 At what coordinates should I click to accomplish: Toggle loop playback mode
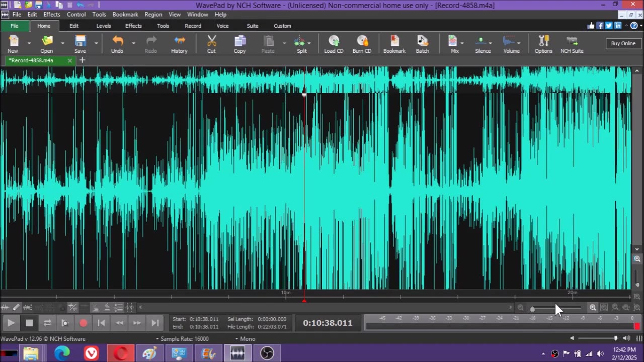tap(47, 323)
